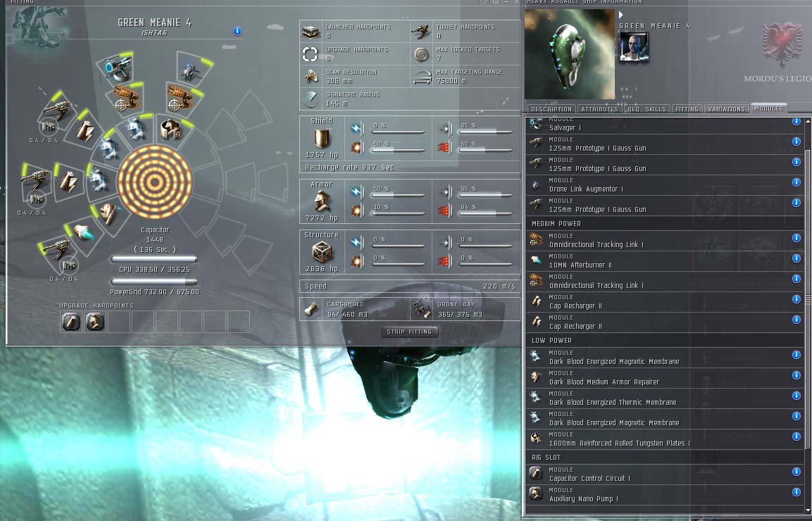Image resolution: width=812 pixels, height=521 pixels.
Task: Select the Salvager I row
Action: [664, 125]
